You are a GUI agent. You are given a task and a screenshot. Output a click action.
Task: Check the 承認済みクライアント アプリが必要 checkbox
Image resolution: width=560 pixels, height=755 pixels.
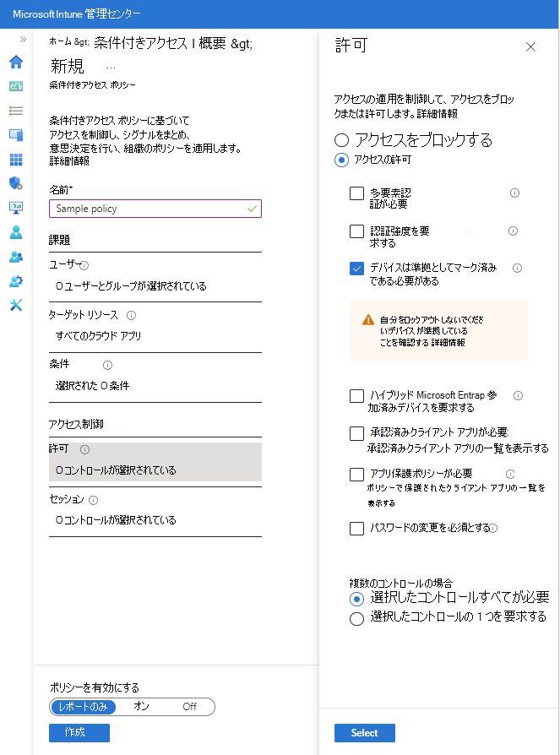point(356,433)
